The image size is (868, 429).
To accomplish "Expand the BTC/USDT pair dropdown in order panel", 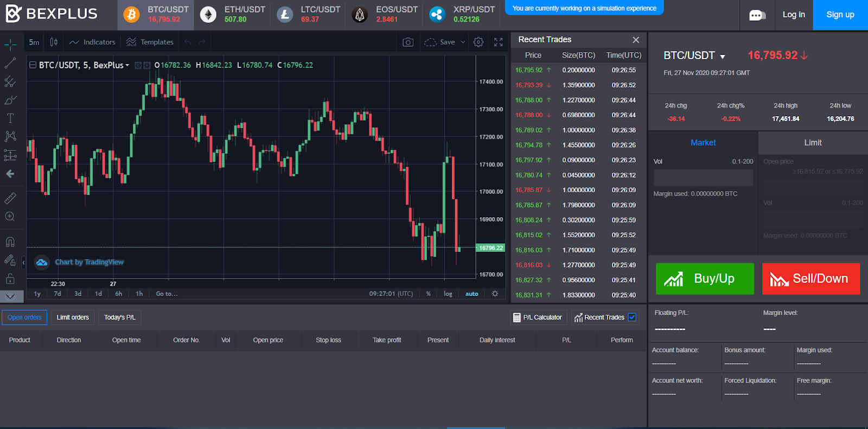I will point(723,56).
